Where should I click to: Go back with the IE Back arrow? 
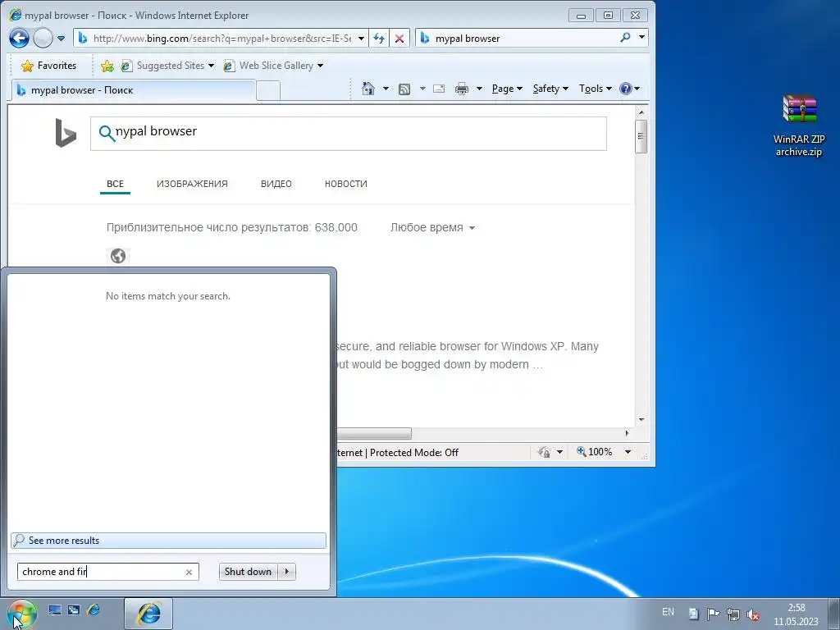(x=20, y=38)
